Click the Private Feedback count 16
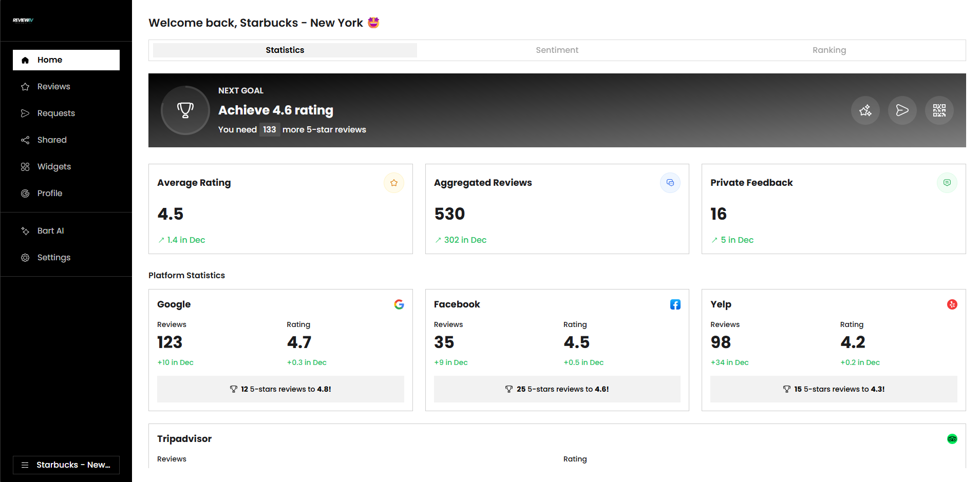Viewport: 980px width, 482px height. 719,214
